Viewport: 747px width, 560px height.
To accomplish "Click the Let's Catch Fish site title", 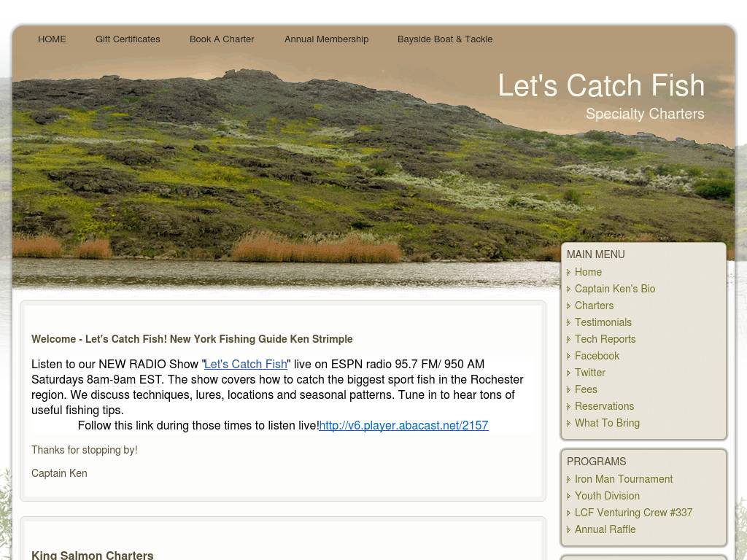I will coord(601,85).
